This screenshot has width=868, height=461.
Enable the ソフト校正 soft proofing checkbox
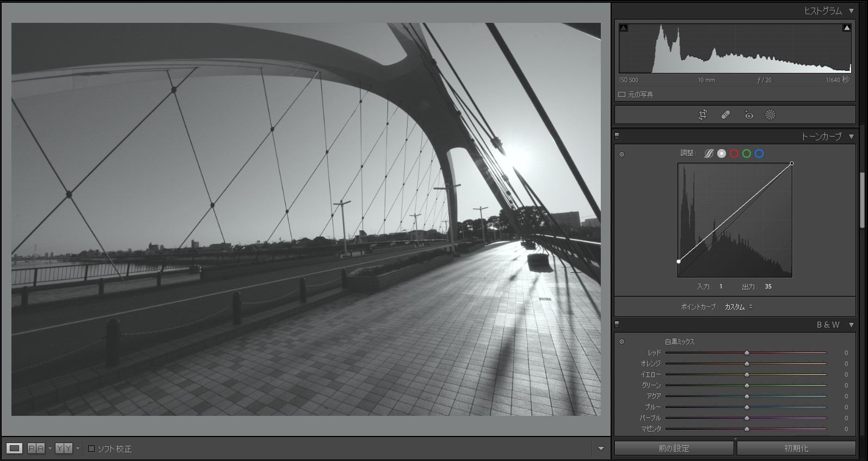tap(91, 448)
